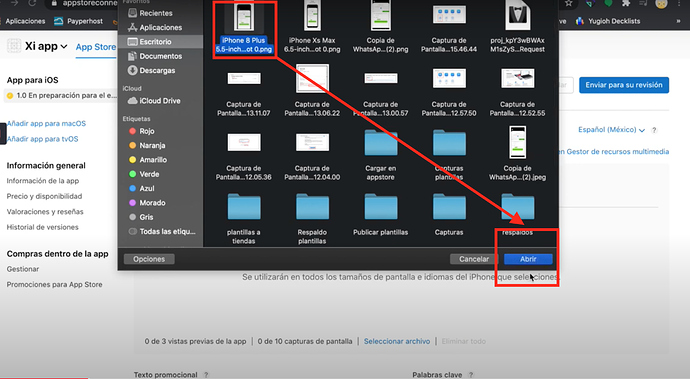This screenshot has height=379, width=690.
Task: Open Información de la app
Action: coord(43,181)
